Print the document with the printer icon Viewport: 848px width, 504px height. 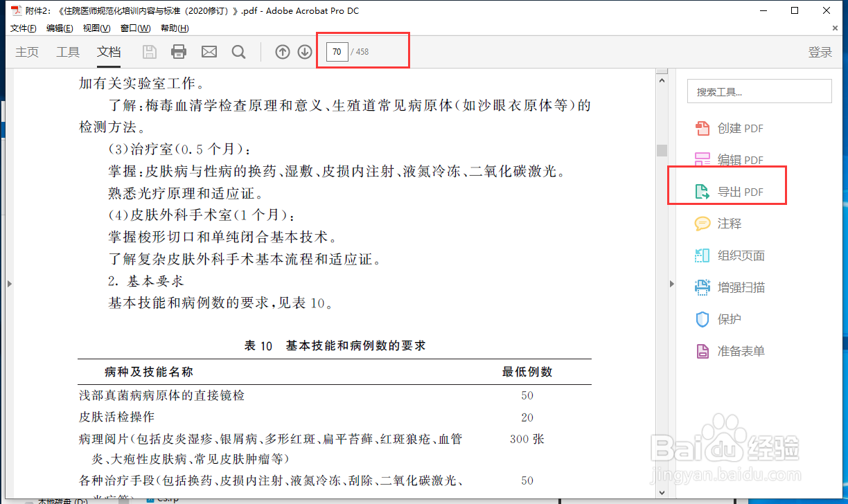[x=179, y=52]
